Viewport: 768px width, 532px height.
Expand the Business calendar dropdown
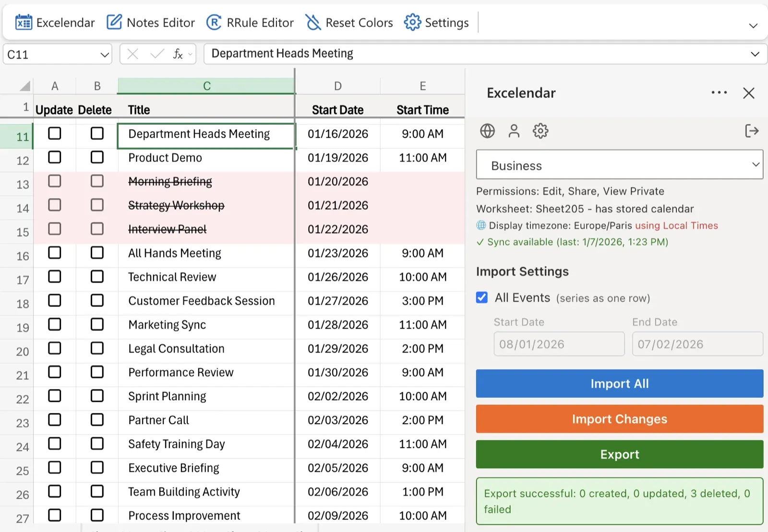pos(620,165)
